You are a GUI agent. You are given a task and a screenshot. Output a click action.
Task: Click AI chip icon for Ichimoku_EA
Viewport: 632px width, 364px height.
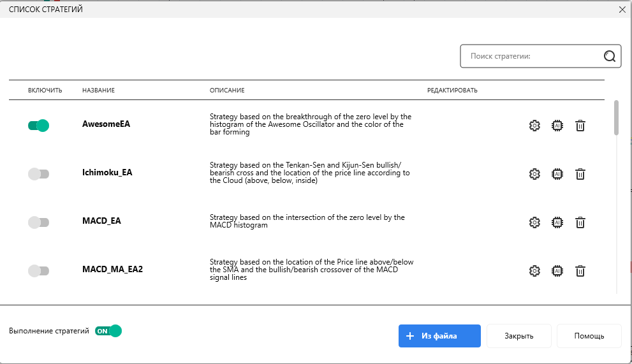(x=557, y=174)
